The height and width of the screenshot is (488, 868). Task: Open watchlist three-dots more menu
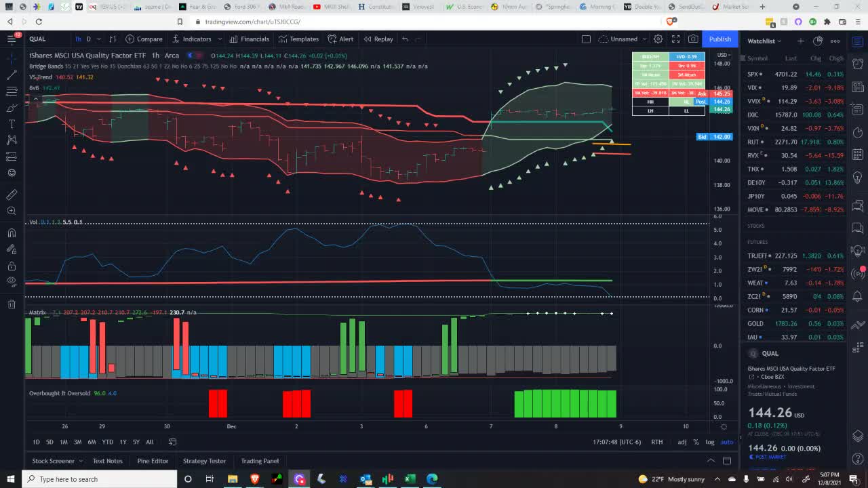[835, 41]
